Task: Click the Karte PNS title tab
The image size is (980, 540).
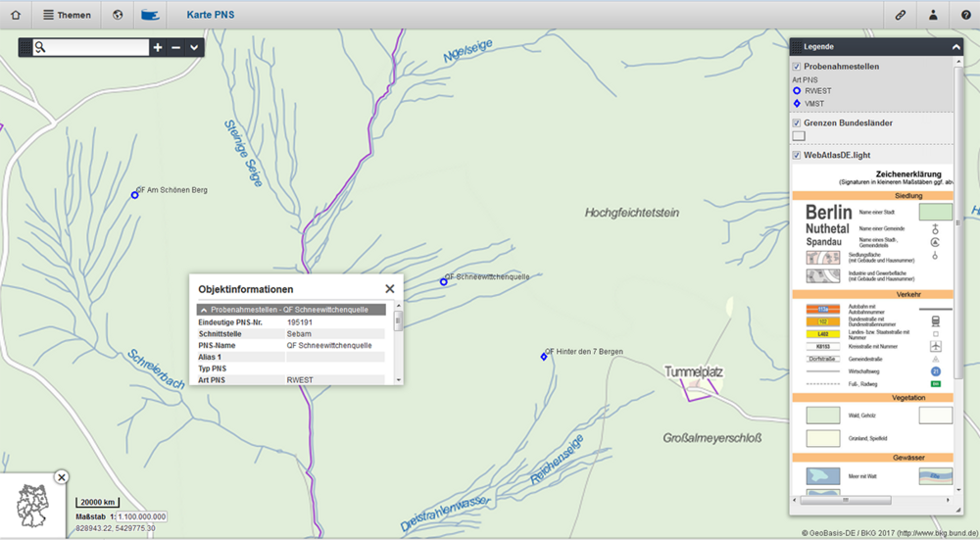Action: pos(210,15)
